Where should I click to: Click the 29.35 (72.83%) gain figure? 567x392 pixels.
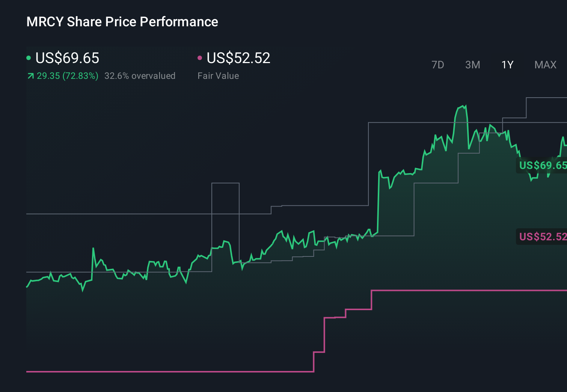67,76
